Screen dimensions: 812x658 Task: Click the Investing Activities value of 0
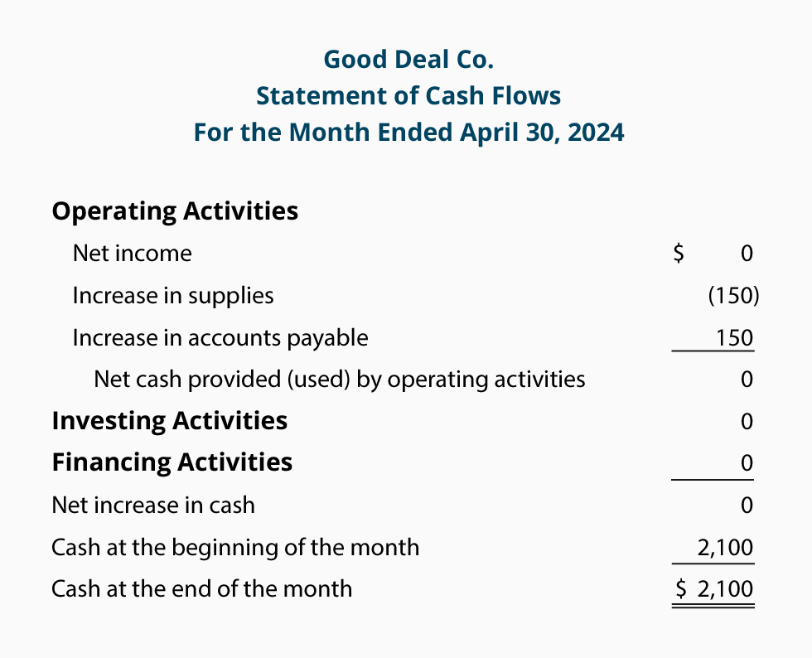747,421
